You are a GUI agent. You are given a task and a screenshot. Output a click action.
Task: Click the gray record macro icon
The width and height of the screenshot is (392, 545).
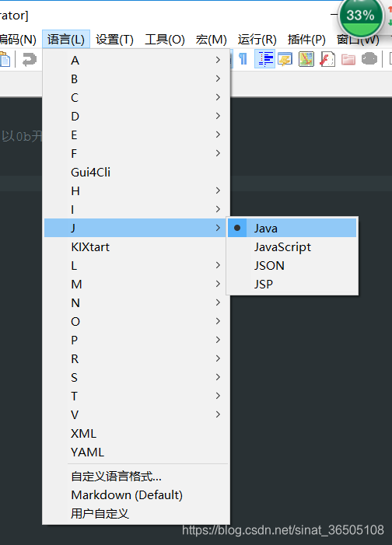tap(369, 58)
